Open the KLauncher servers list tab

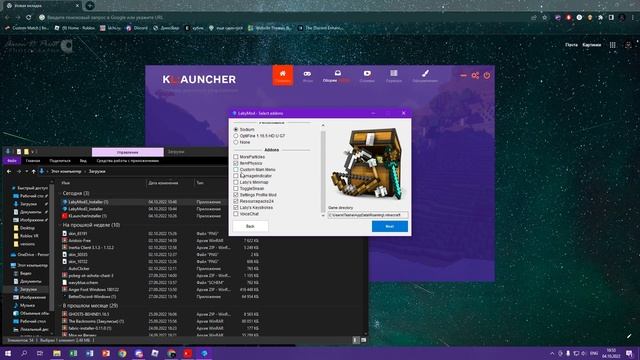(394, 76)
